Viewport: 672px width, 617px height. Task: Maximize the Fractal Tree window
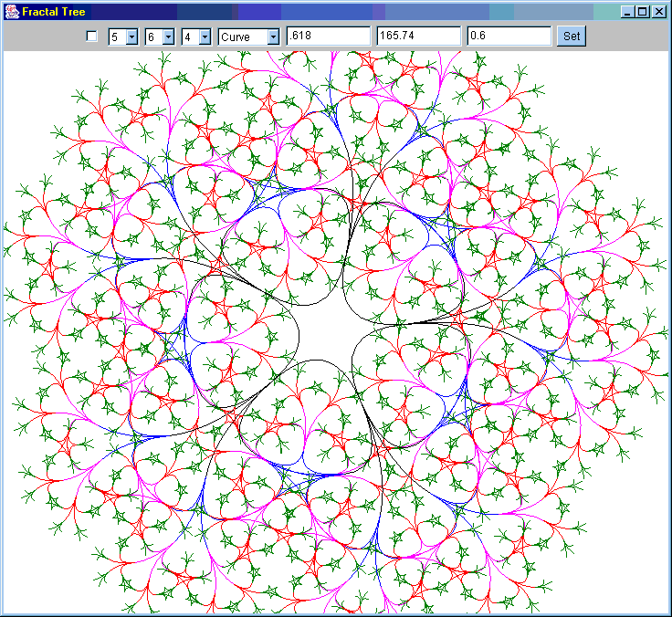coord(643,12)
